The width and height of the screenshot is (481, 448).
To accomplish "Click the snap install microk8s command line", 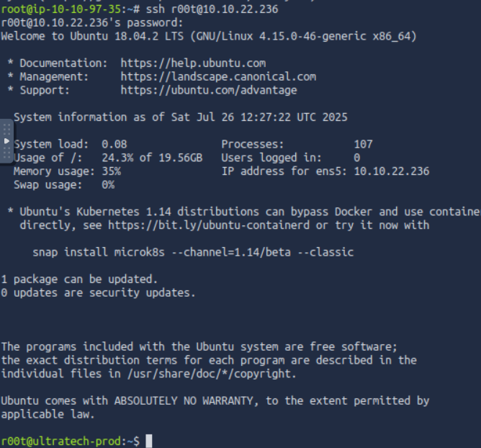I will 193,252.
